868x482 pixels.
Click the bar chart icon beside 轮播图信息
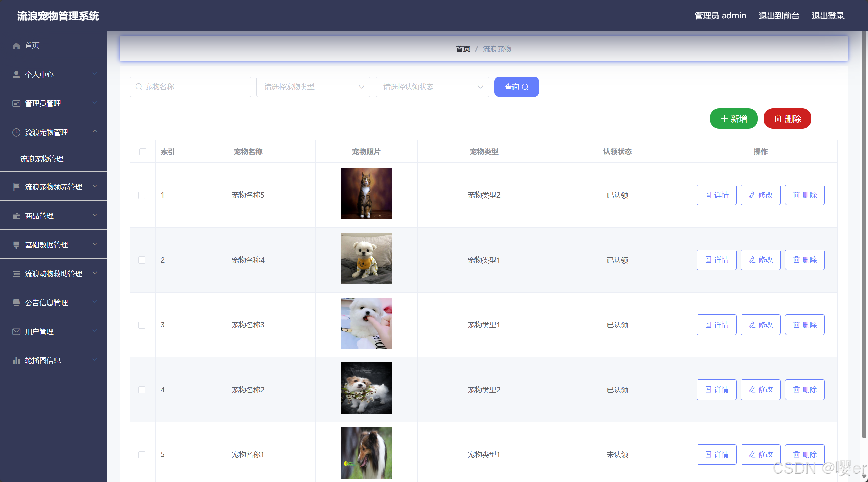[16, 361]
